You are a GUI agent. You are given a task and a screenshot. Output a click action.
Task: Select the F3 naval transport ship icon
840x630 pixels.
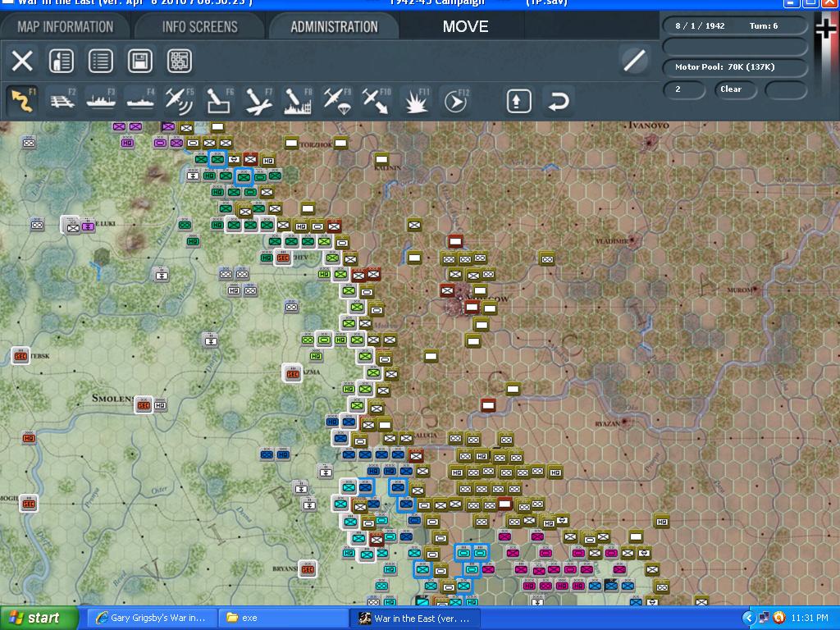(101, 100)
